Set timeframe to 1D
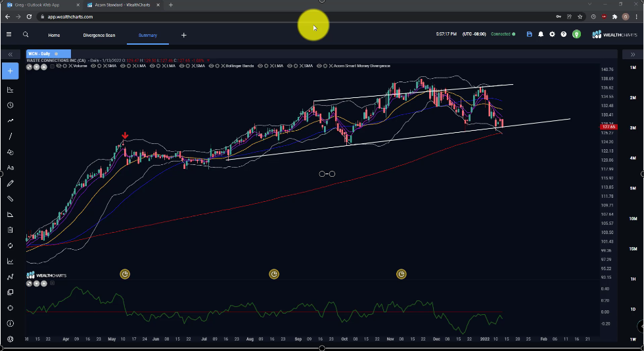The width and height of the screenshot is (644, 351). 633,309
